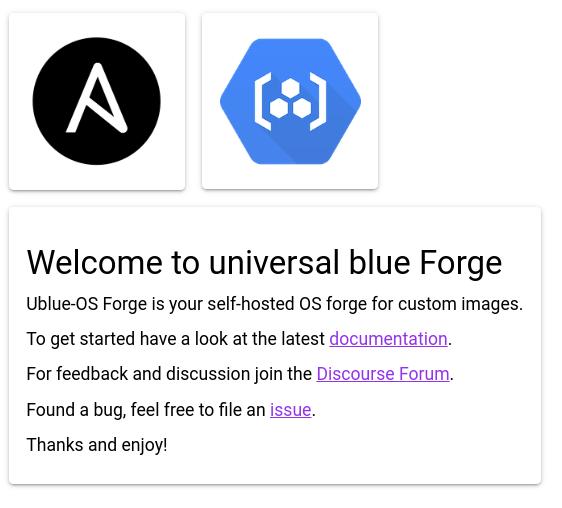Click the 'Thanks and enjoy!' line
Viewport: 562px width, 508px height.
point(97,445)
